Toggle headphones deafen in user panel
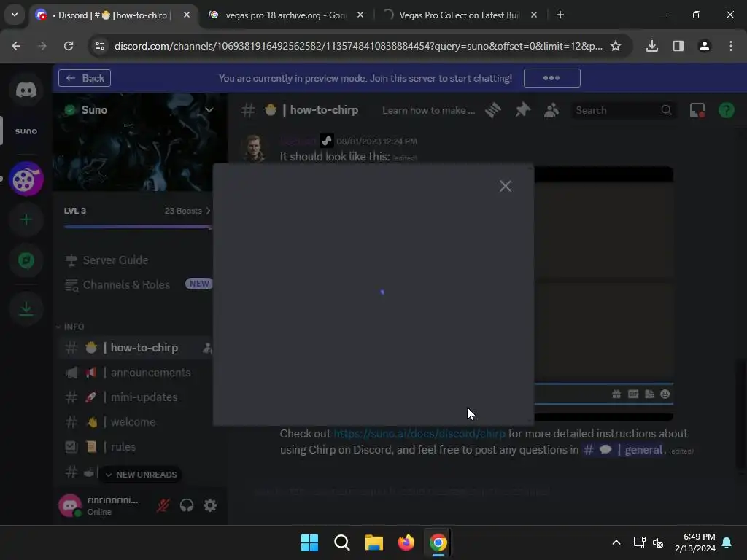Image resolution: width=747 pixels, height=560 pixels. tap(187, 505)
